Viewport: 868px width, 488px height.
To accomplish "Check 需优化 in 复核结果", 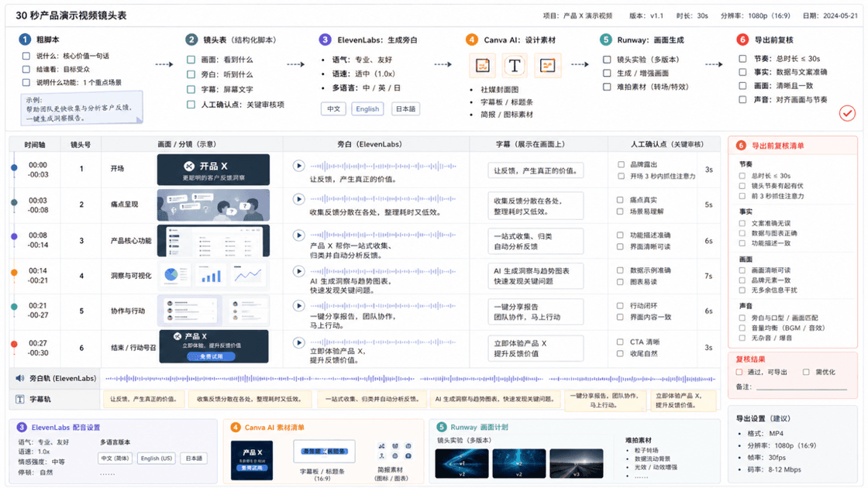I will point(806,372).
